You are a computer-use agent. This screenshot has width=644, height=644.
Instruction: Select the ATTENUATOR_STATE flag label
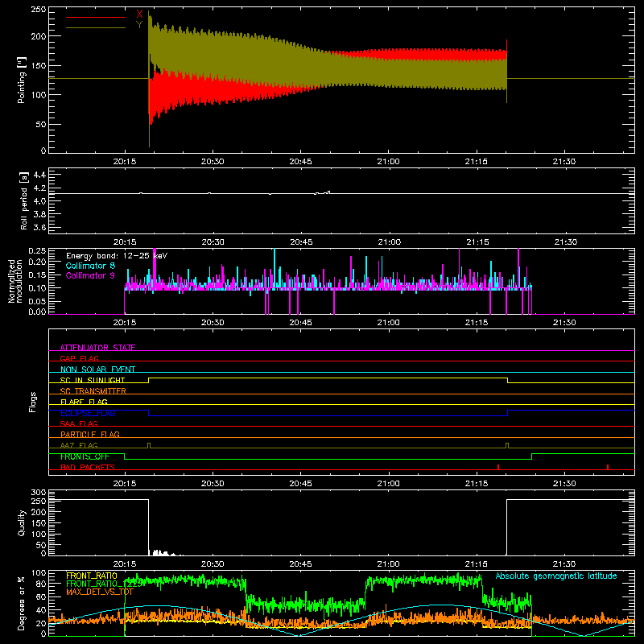click(97, 348)
